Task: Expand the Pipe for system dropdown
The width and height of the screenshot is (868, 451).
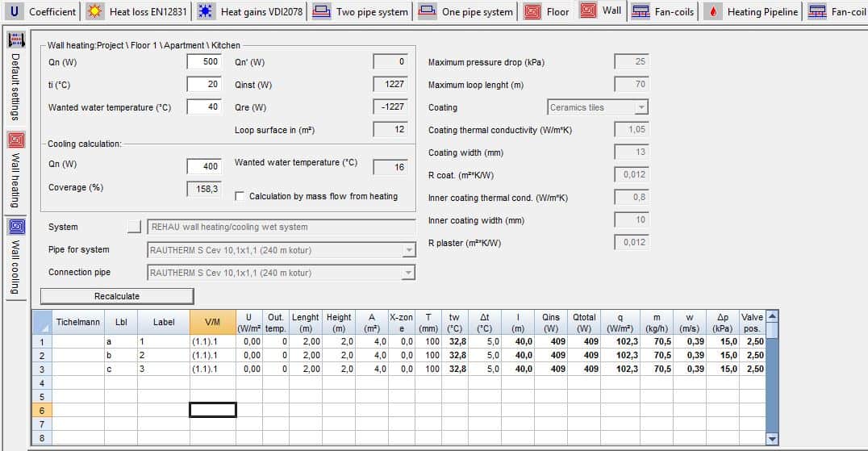Action: click(409, 250)
